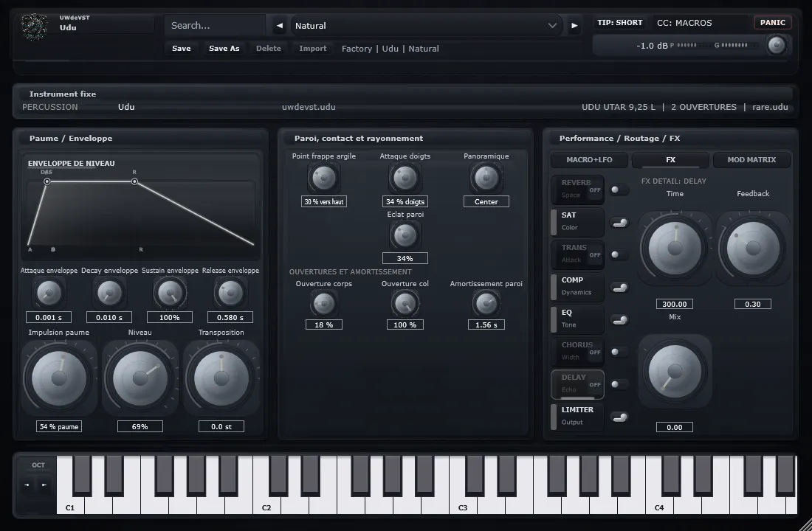Click the Release enveloppe knob
This screenshot has height=531, width=812.
[x=230, y=293]
